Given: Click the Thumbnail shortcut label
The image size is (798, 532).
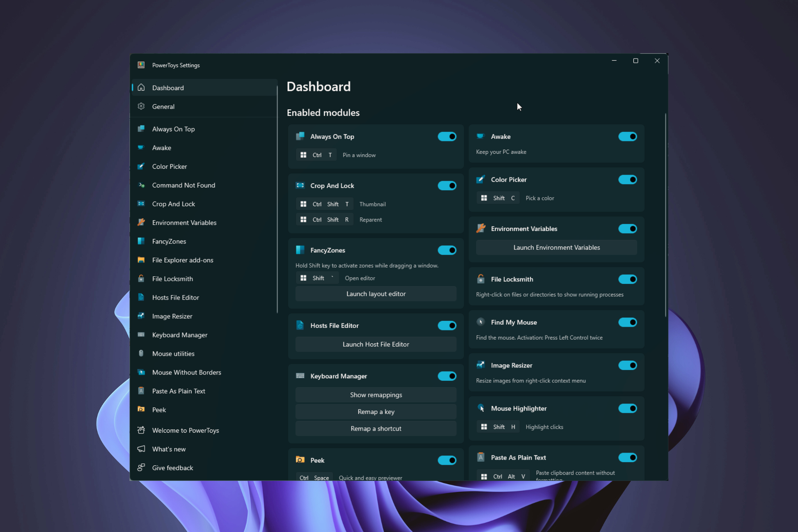Looking at the screenshot, I should coord(372,204).
